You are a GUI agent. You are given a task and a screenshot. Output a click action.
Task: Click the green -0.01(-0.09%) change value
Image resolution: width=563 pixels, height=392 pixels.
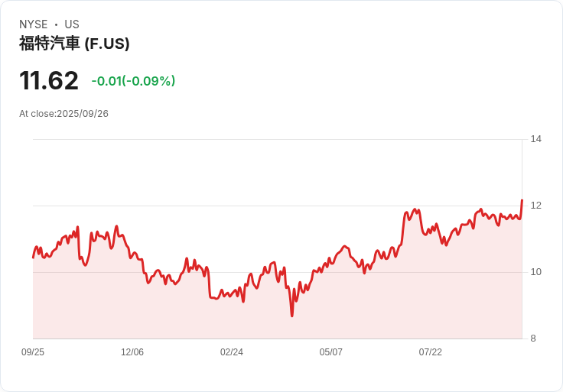(133, 81)
